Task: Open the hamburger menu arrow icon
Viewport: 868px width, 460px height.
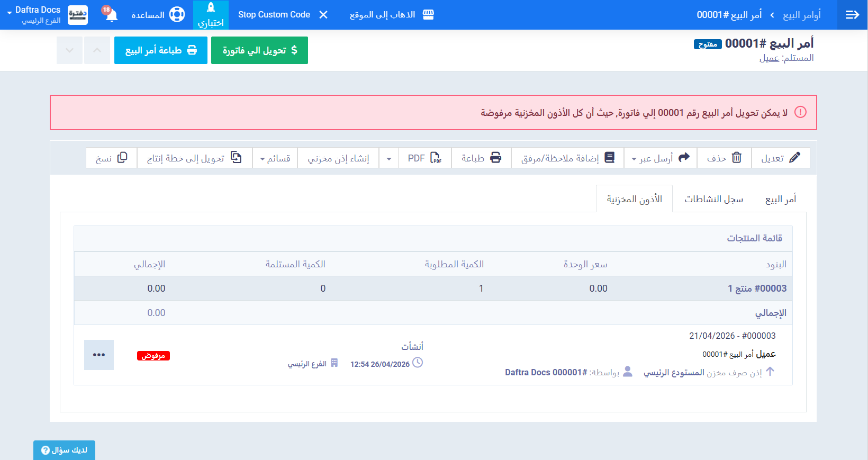Action: pyautogui.click(x=852, y=15)
